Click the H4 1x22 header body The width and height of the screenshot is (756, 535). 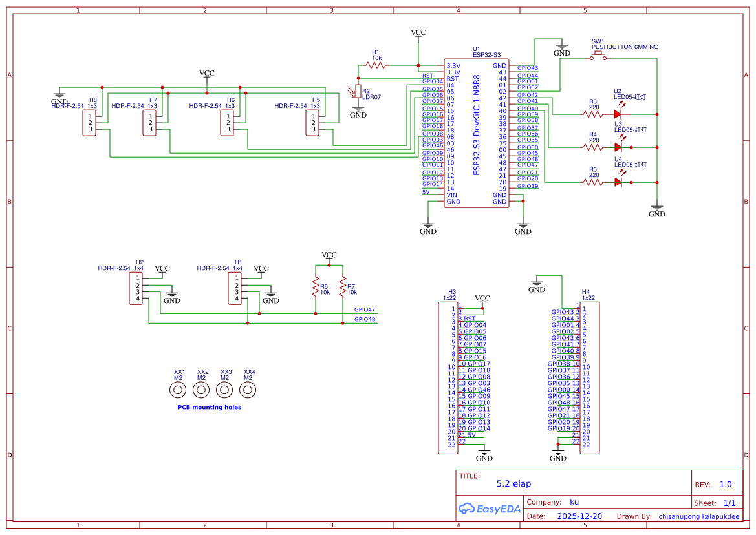click(x=590, y=377)
